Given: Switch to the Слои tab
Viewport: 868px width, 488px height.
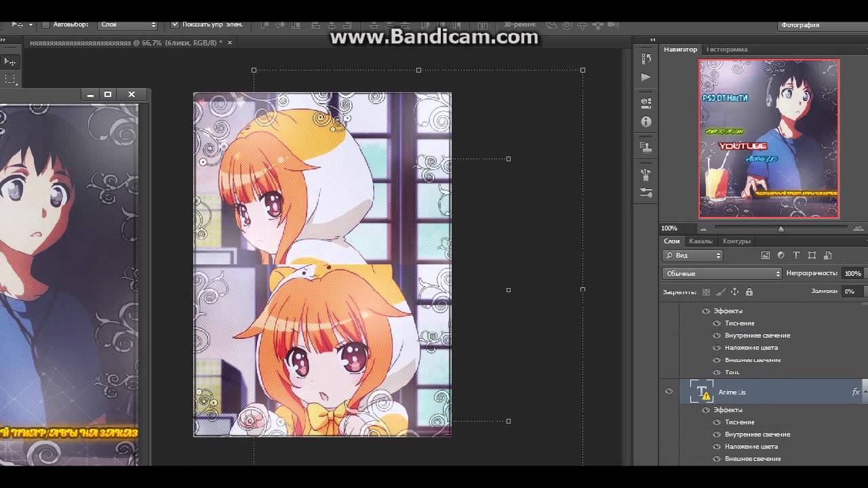Looking at the screenshot, I should pyautogui.click(x=671, y=241).
